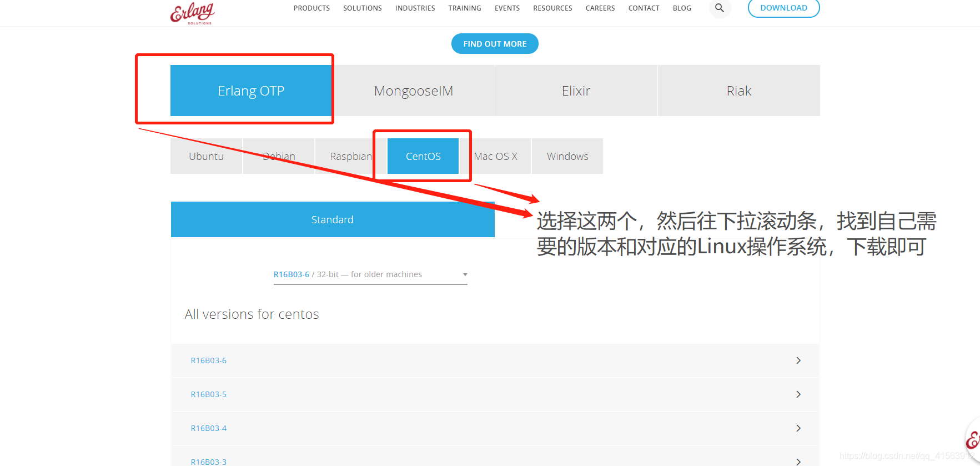Viewport: 980px width, 466px height.
Task: Open the PRODUCTS menu
Action: [311, 8]
